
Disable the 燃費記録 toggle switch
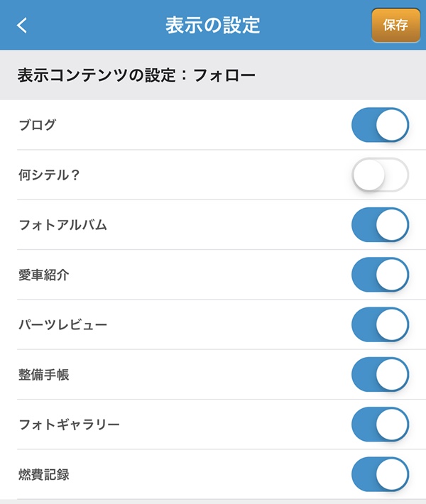pos(381,474)
